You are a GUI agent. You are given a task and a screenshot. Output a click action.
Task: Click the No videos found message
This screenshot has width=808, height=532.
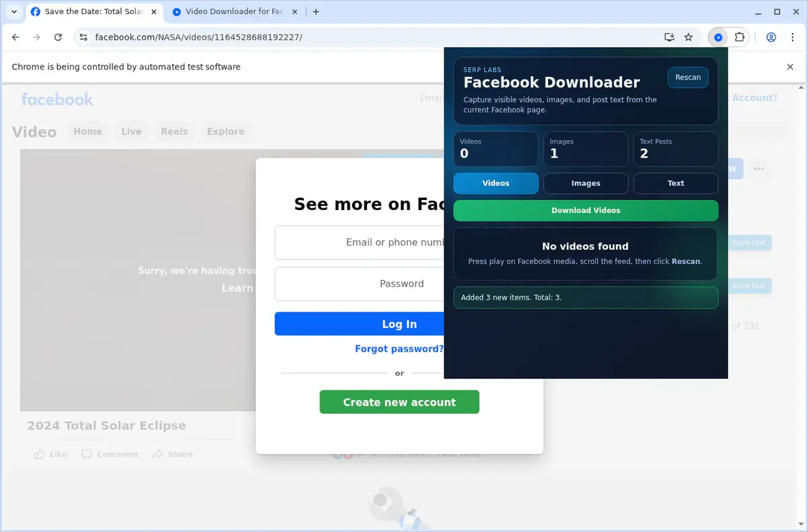click(x=585, y=246)
